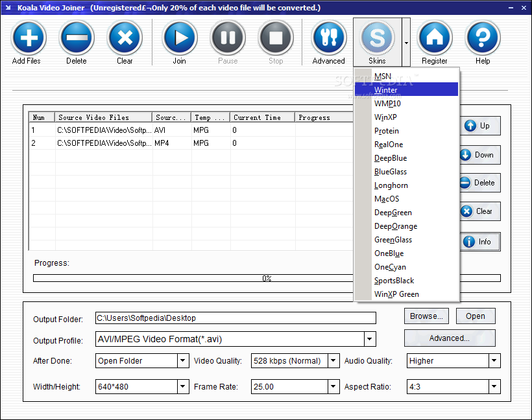Viewport: 532px width, 420px height.
Task: Choose the WMP10 skin
Action: click(406, 104)
